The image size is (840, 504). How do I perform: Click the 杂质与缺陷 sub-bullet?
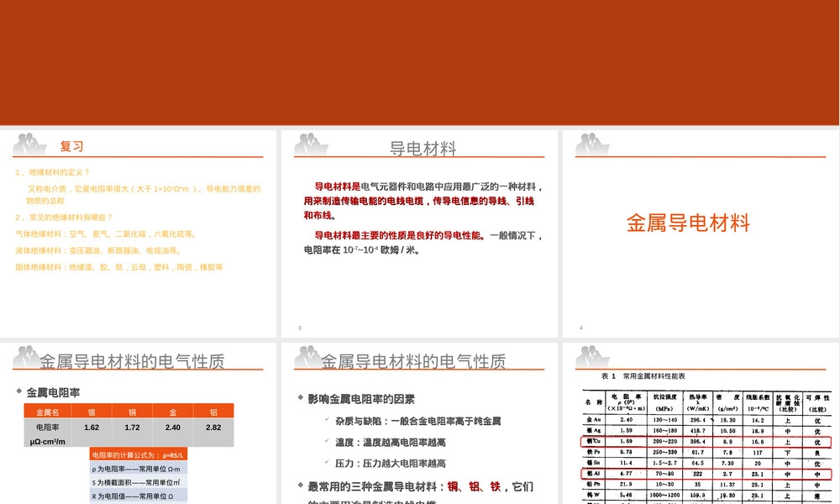[417, 421]
